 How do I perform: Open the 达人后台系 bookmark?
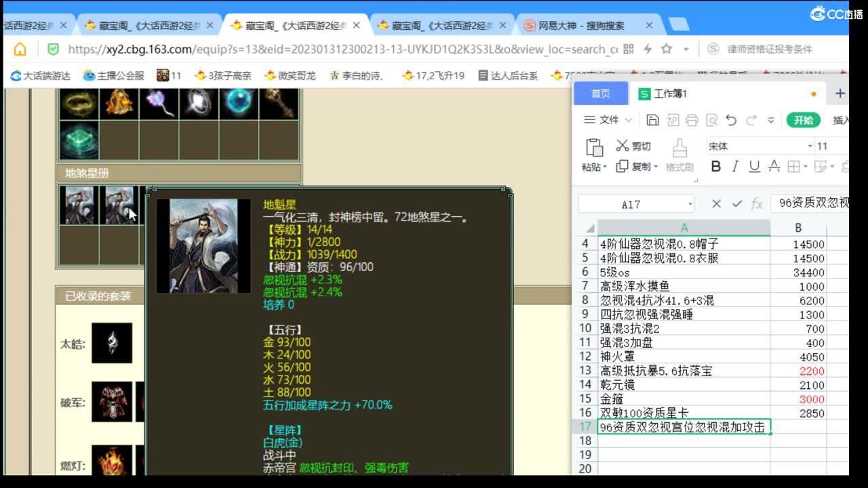(x=508, y=75)
